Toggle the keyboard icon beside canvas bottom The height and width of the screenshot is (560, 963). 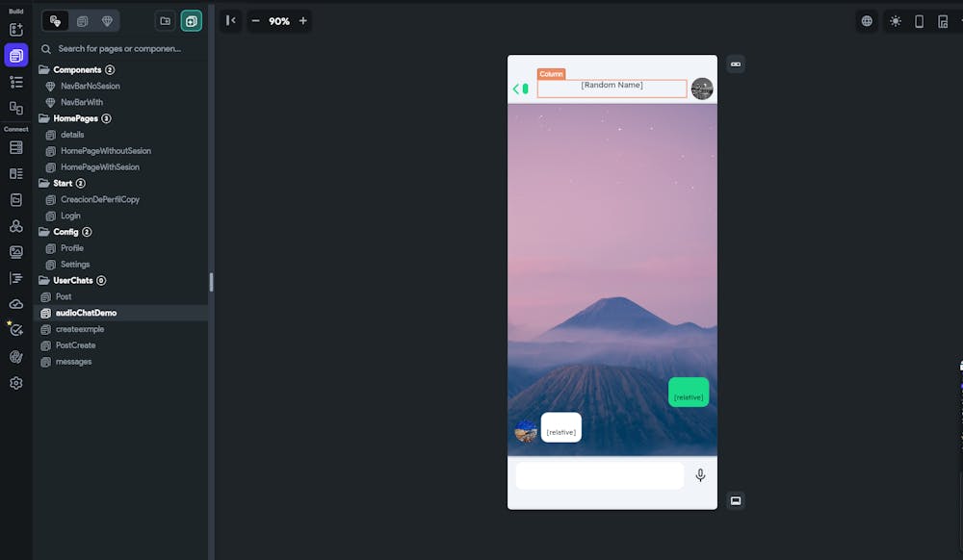pyautogui.click(x=736, y=501)
